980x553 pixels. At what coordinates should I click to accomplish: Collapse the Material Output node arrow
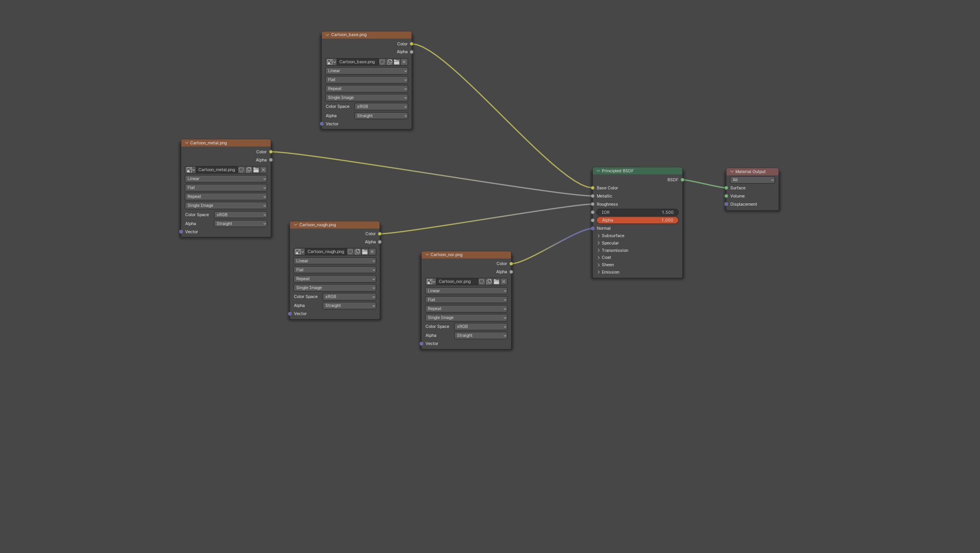point(732,172)
